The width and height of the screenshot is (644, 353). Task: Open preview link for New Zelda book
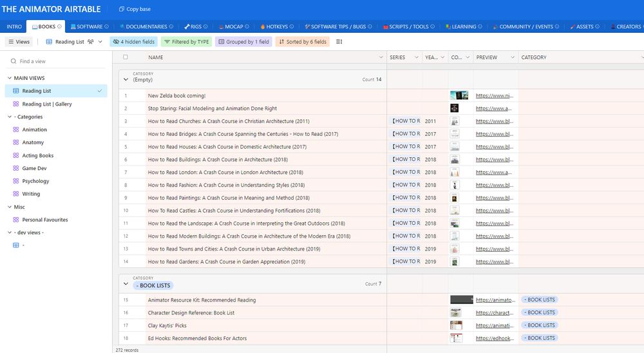click(x=495, y=96)
